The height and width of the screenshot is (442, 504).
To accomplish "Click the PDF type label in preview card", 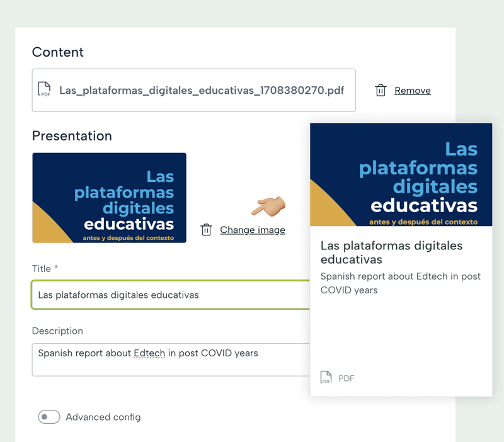I will [346, 378].
